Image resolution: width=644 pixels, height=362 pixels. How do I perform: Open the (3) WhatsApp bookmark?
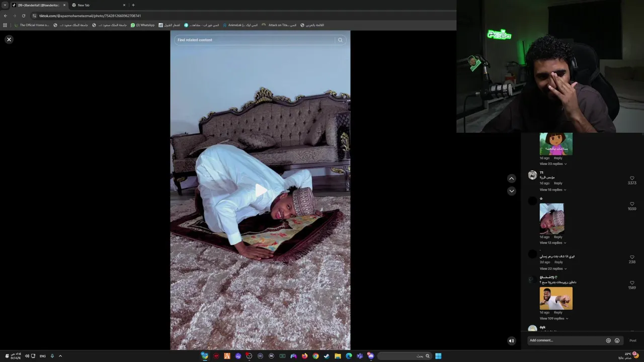click(x=142, y=25)
